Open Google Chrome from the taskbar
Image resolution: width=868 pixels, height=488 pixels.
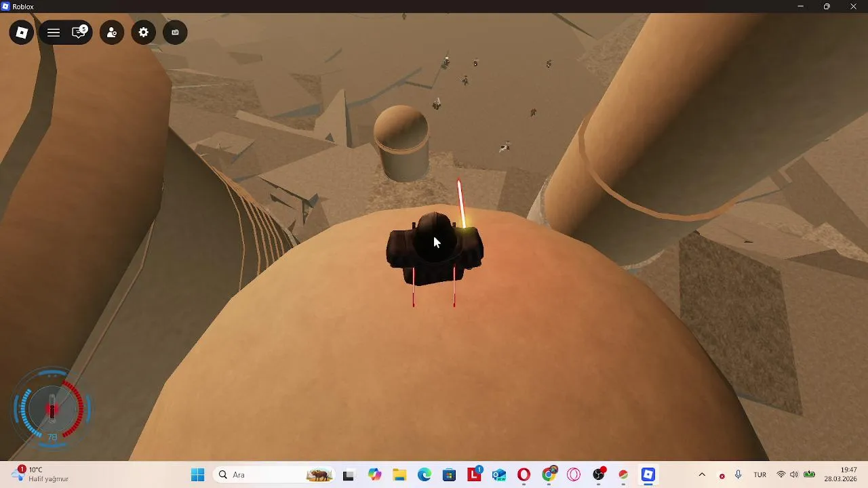point(549,474)
